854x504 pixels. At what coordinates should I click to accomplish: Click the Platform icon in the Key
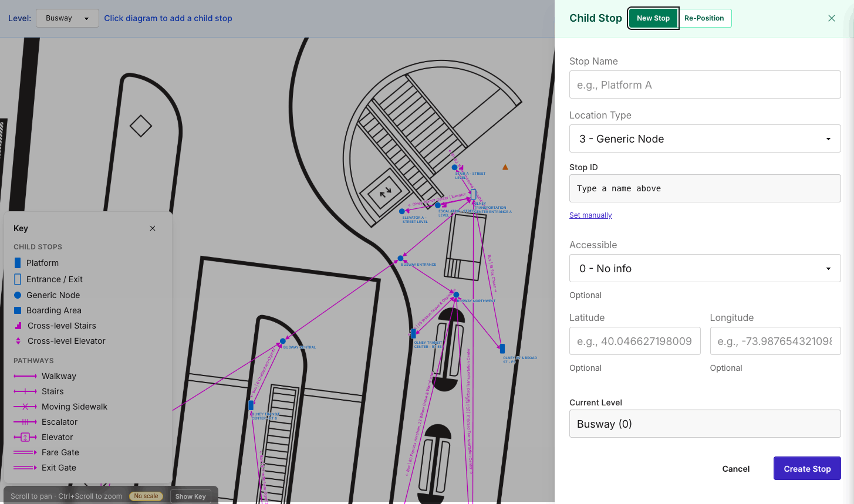[x=18, y=263]
